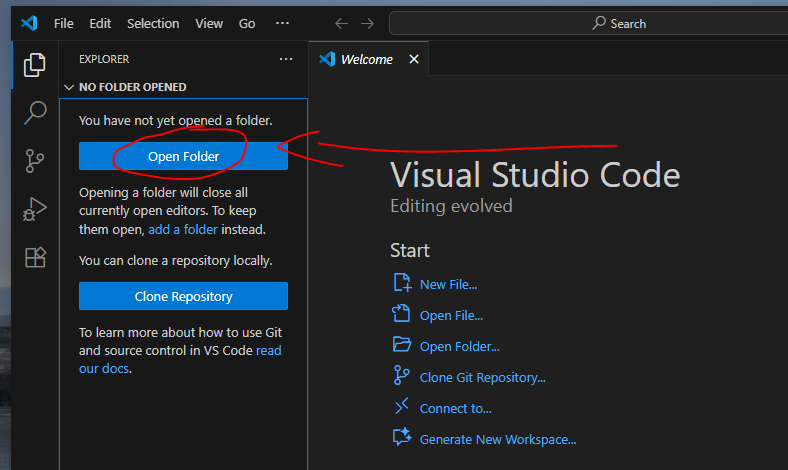Image resolution: width=788 pixels, height=470 pixels.
Task: Open the Extensions view icon
Action: pos(35,257)
